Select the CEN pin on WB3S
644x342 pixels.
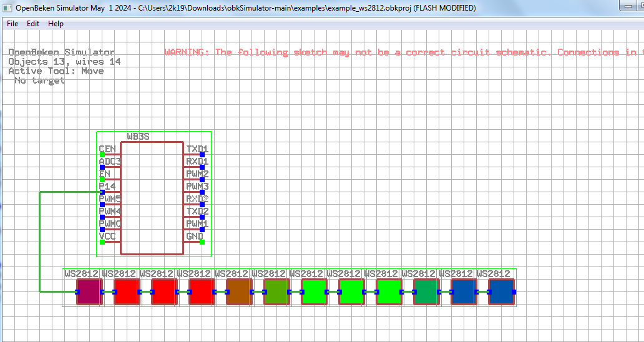102,155
